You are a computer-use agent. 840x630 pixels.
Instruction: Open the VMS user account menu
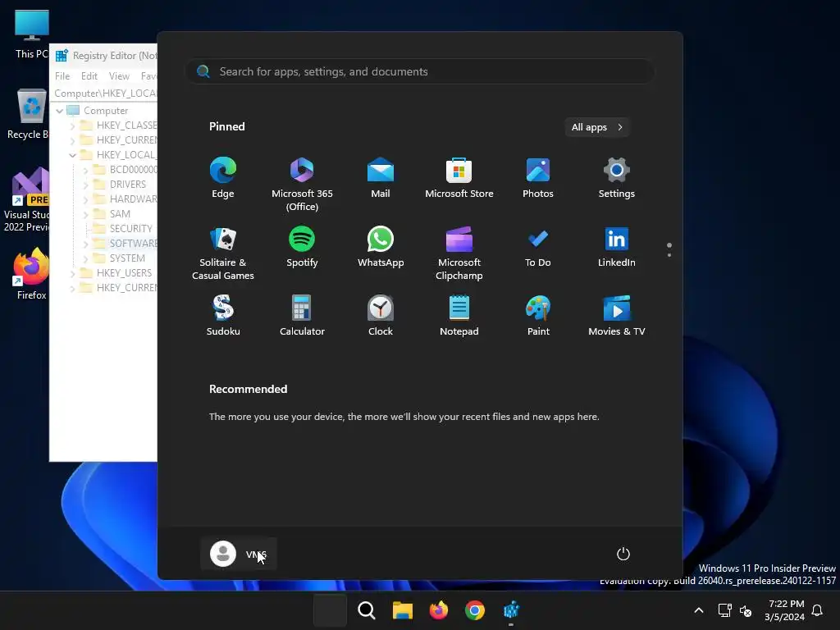[x=239, y=554]
